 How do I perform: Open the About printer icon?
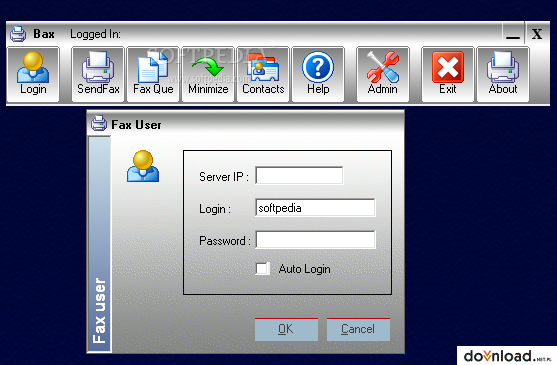pyautogui.click(x=503, y=67)
